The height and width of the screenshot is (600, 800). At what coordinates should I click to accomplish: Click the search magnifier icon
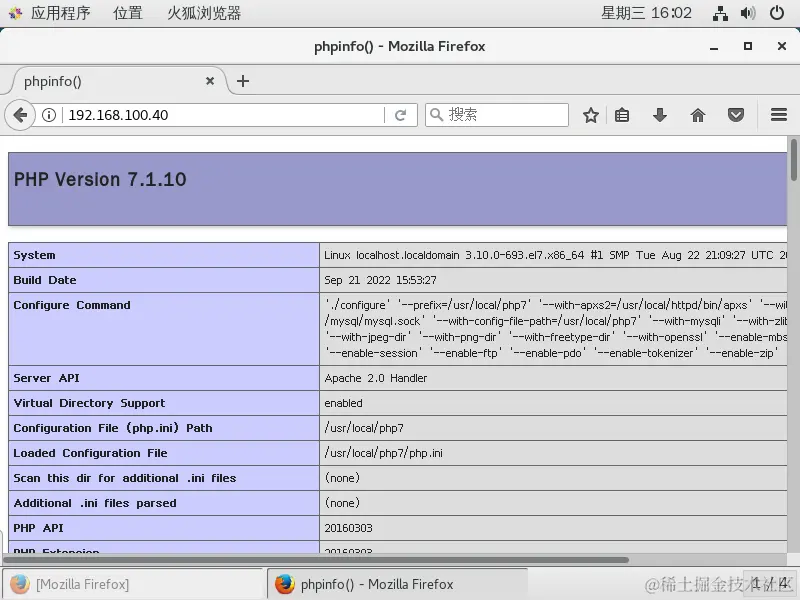[x=436, y=115]
